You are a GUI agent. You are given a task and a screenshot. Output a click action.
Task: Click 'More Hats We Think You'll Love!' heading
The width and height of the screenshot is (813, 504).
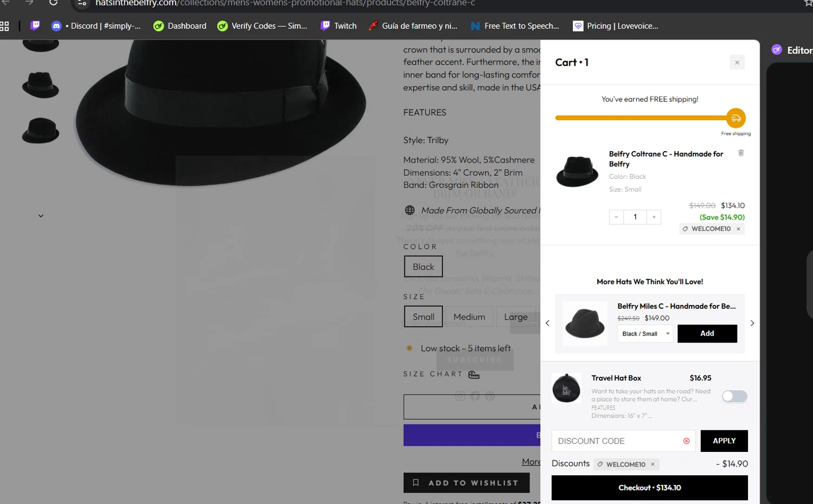[x=650, y=282]
